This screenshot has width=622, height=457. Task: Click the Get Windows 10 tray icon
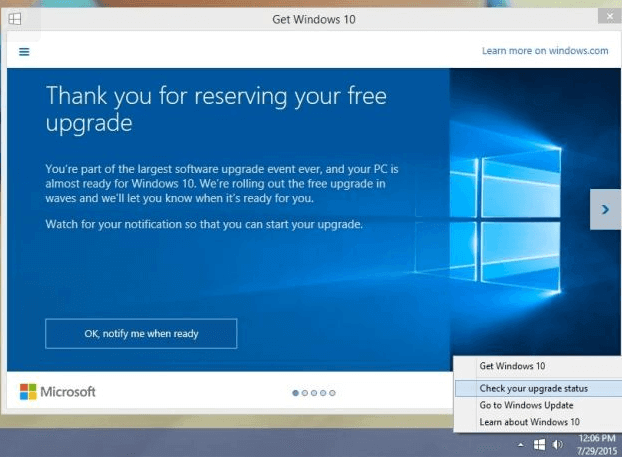click(538, 443)
